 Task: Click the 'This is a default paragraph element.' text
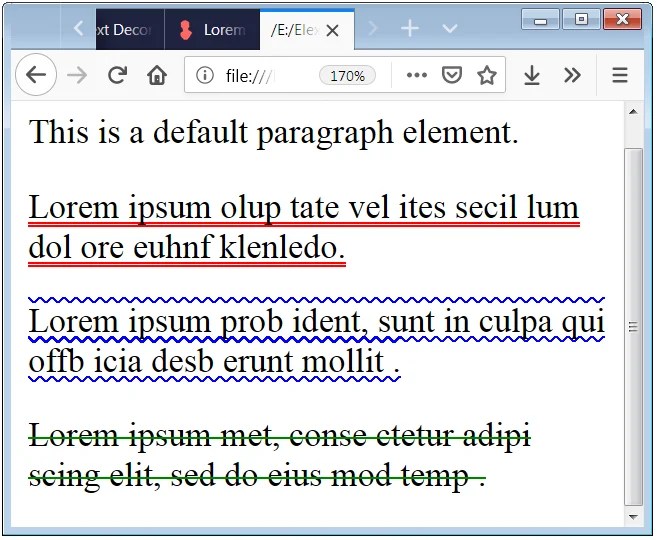(274, 132)
